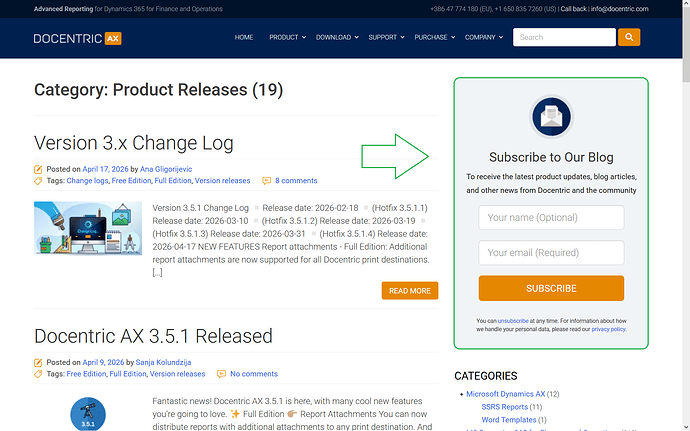Expand the PRODUCT menu
This screenshot has width=690, height=431.
[x=287, y=37]
